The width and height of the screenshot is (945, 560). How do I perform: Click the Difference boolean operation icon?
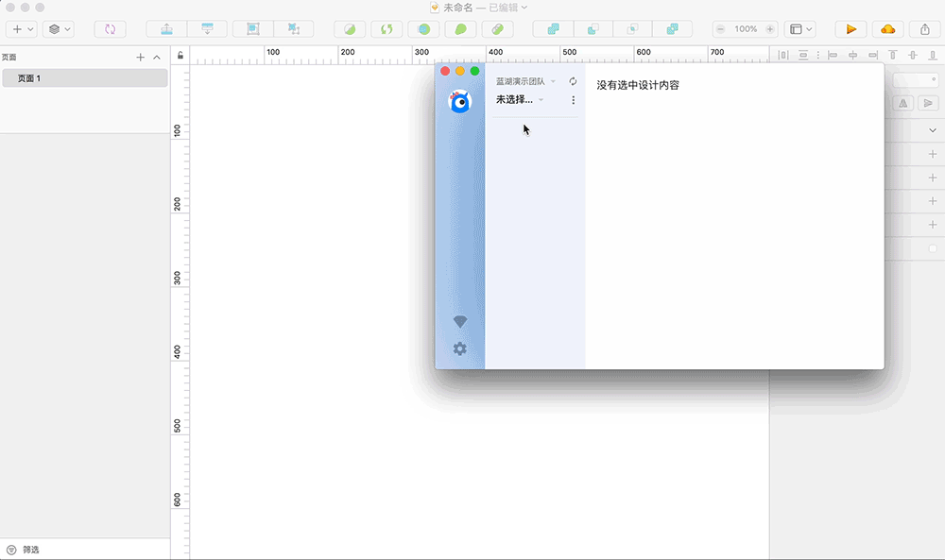pos(672,29)
